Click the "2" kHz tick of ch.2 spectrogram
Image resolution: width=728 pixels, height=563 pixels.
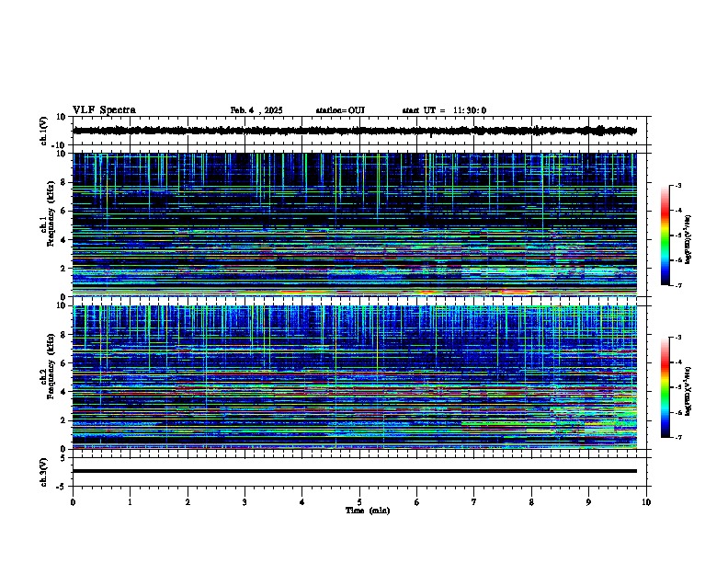63,420
